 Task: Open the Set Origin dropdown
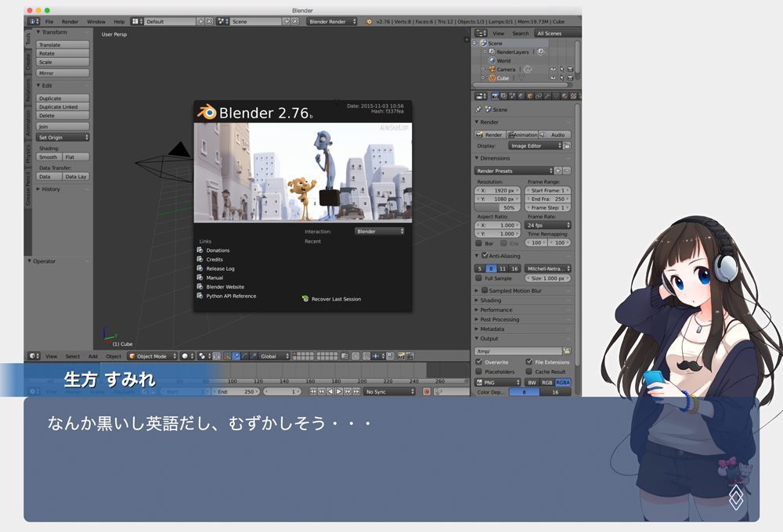[63, 137]
